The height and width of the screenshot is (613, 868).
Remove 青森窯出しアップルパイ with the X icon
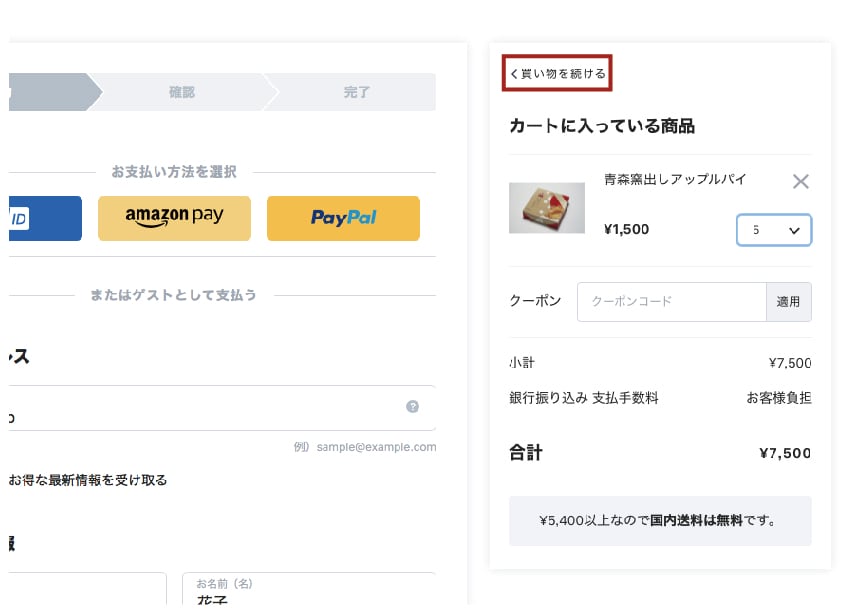pos(800,181)
